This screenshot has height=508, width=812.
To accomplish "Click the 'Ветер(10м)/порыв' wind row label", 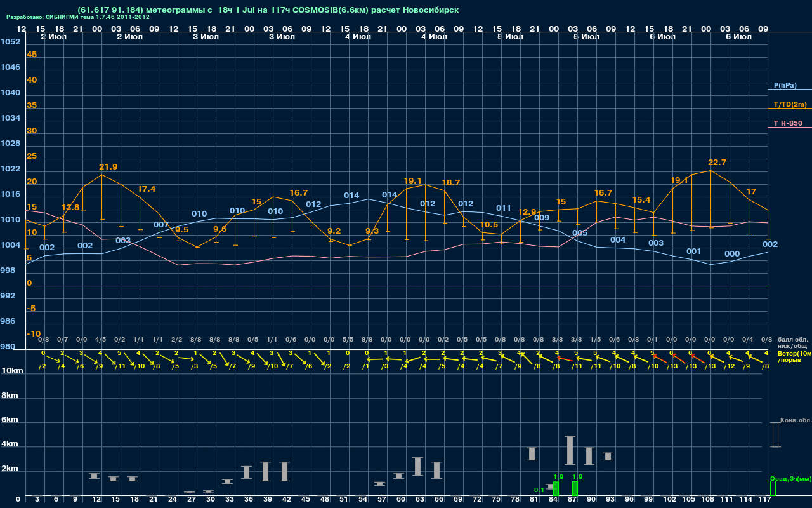I will 794,356.
